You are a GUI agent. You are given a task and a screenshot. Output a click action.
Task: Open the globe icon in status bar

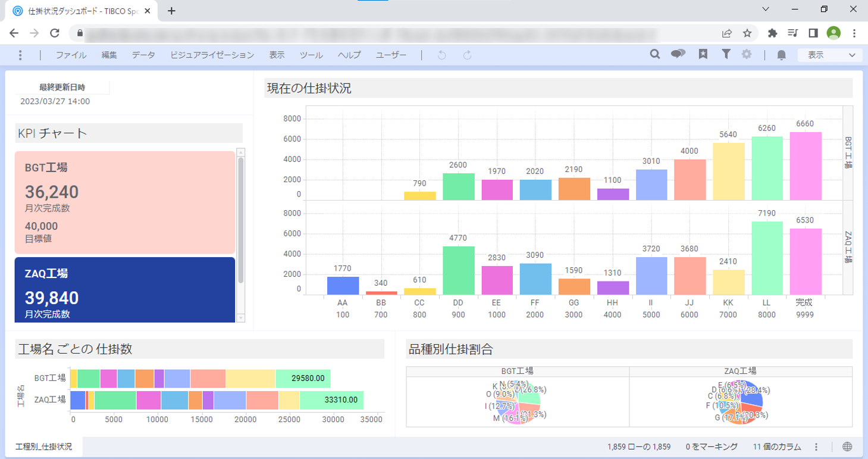pyautogui.click(x=848, y=447)
